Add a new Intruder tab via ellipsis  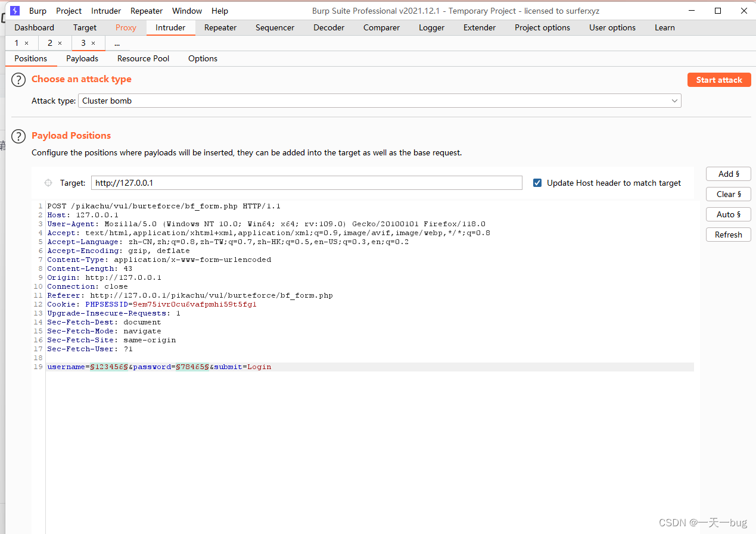tap(117, 43)
